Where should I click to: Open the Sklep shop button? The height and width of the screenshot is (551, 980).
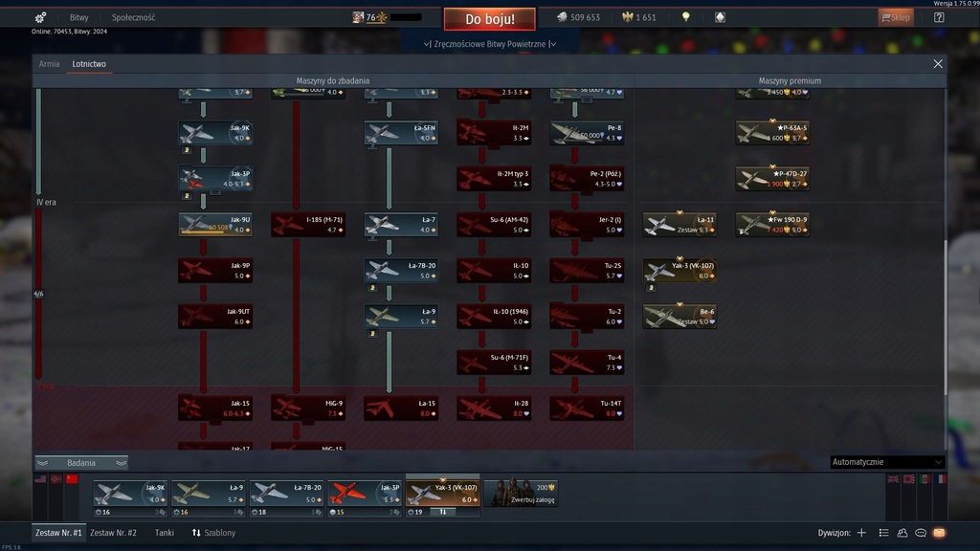point(896,17)
